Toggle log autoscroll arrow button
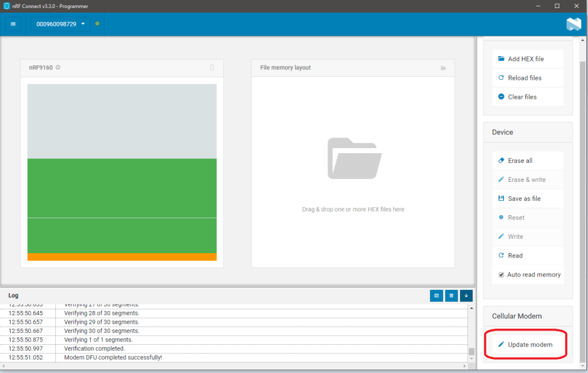 pyautogui.click(x=466, y=296)
